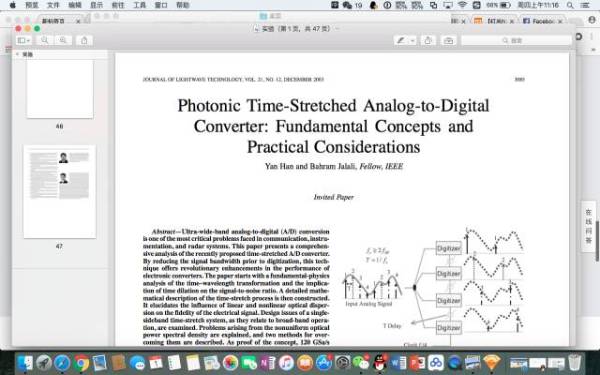Show the markup toolbox toolbar

tap(448, 40)
